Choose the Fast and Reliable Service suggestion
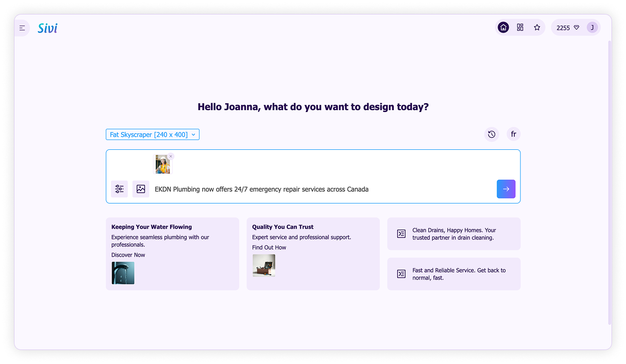The width and height of the screenshot is (626, 364). 454,274
